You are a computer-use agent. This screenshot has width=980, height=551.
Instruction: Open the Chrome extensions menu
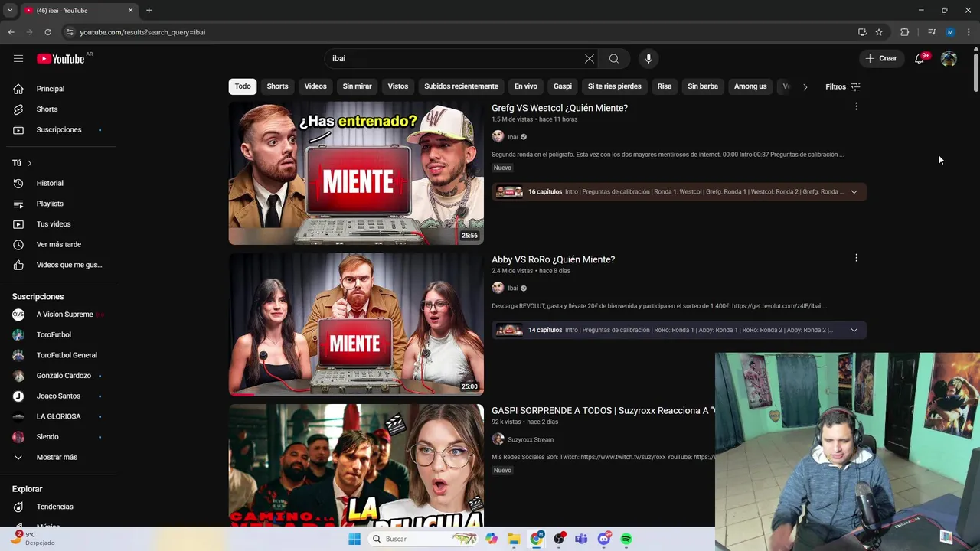click(905, 32)
